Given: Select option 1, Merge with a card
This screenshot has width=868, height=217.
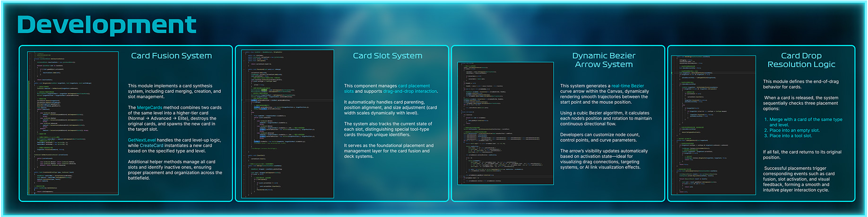Looking at the screenshot, I should [806, 120].
